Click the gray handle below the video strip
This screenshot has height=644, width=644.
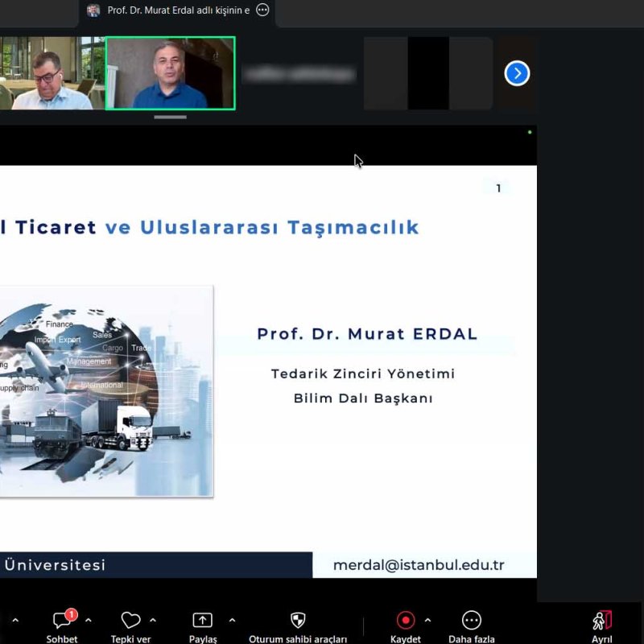pos(170,117)
